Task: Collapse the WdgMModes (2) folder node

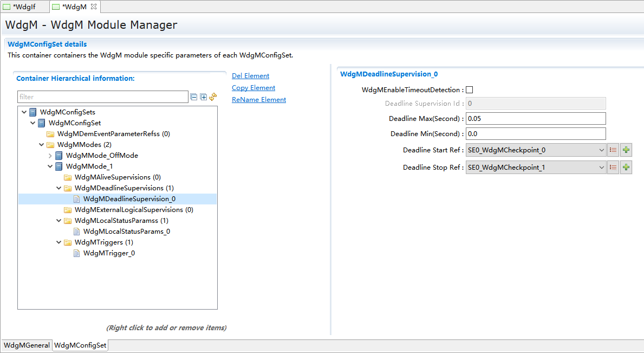Action: 42,145
